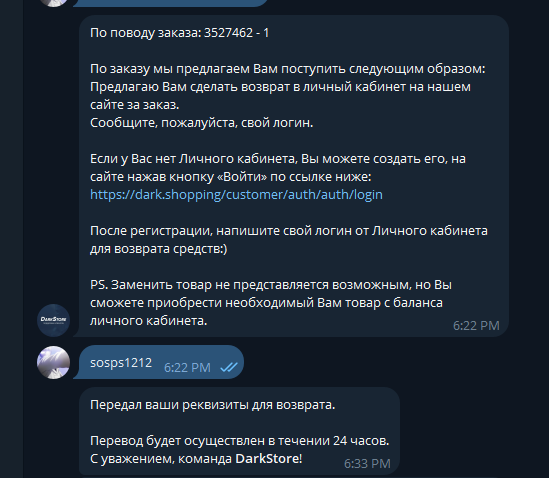Click the 6:22 PM timestamp on the long message

pyautogui.click(x=476, y=326)
